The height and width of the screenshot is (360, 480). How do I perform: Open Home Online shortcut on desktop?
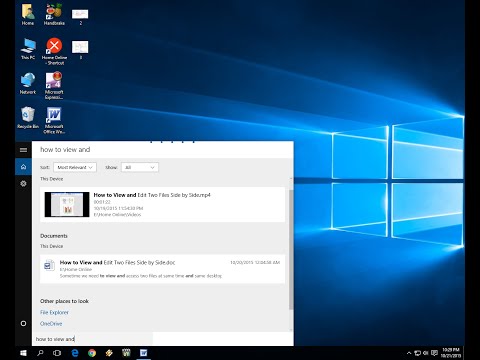(x=54, y=51)
